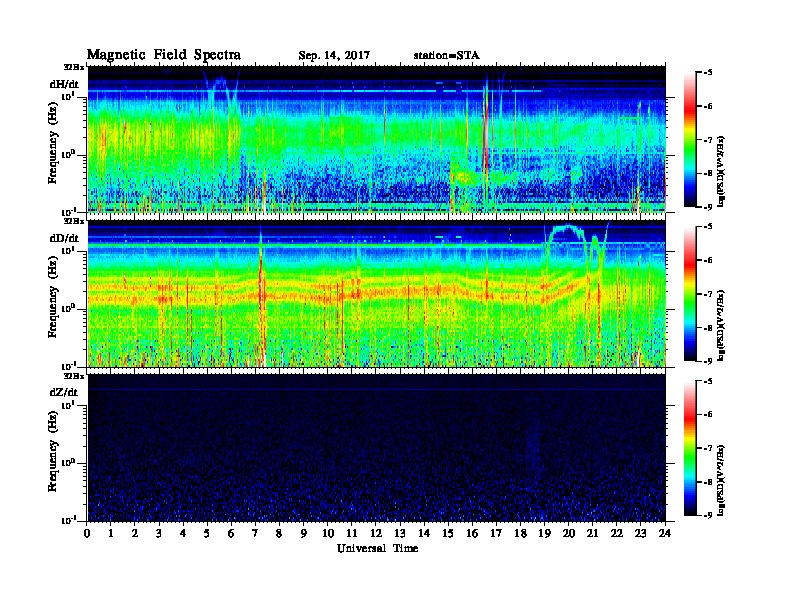This screenshot has height=612, width=792.
Task: Click the "13" hour tick on the time axis
Action: (400, 534)
